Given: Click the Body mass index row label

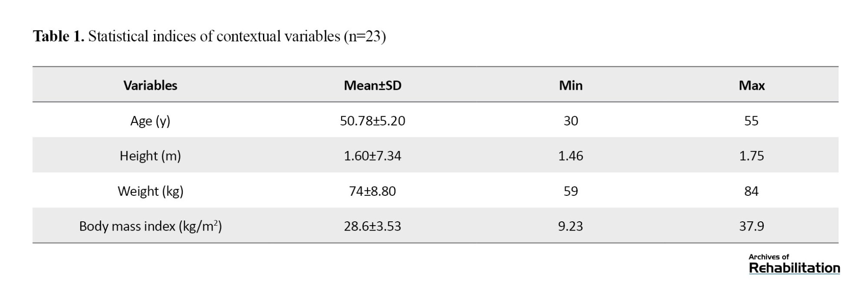Looking at the screenshot, I should [x=151, y=226].
